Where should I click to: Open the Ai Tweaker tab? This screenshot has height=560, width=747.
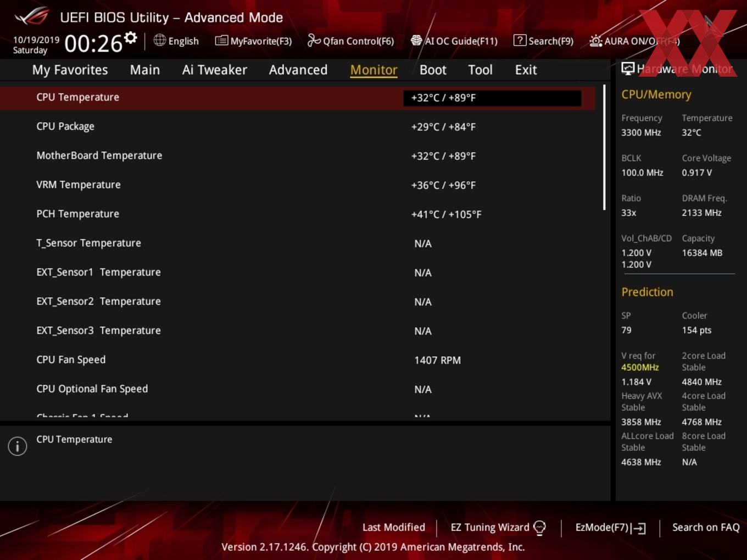[x=215, y=70]
